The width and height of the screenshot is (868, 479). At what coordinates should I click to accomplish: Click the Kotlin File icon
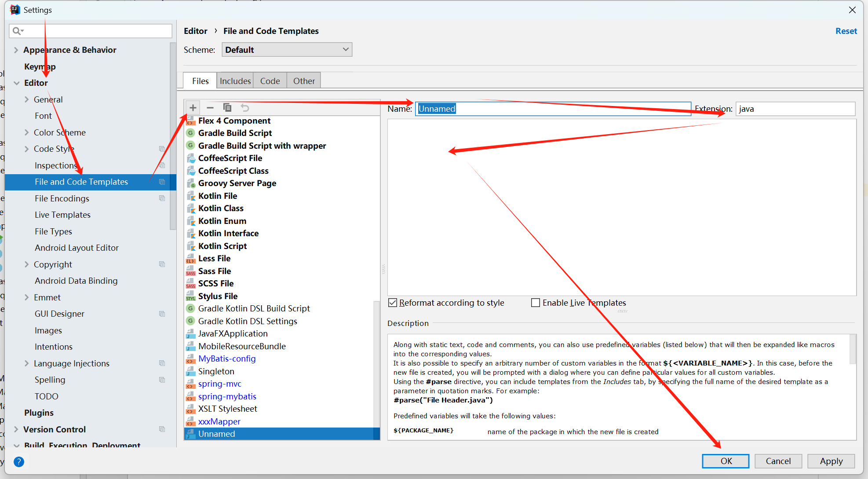pyautogui.click(x=191, y=196)
